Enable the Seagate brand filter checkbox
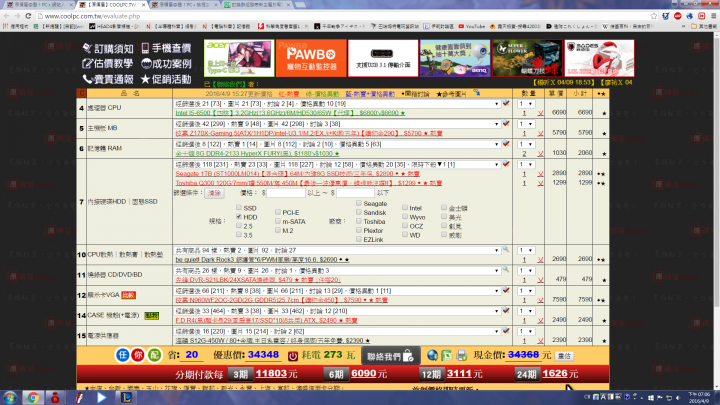This screenshot has width=720, height=405. pos(357,203)
